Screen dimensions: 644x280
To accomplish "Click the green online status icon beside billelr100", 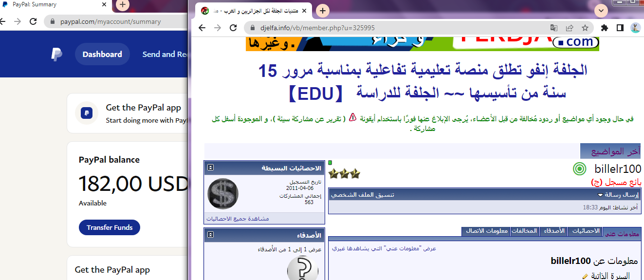I will point(579,169).
